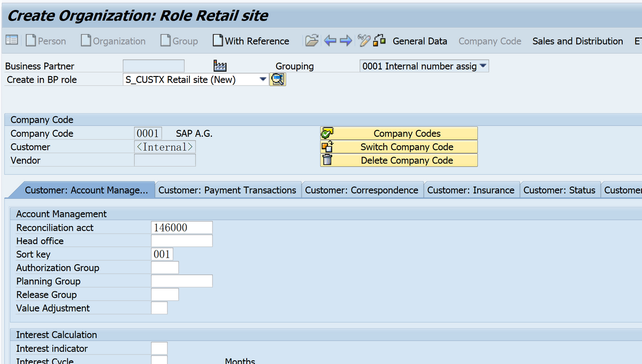Go to next BP with right arrow
The height and width of the screenshot is (364, 642).
346,41
